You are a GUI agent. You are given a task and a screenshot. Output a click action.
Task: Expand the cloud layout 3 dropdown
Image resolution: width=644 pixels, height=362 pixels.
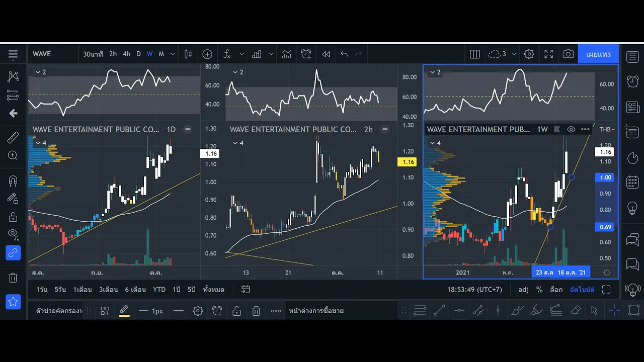(x=514, y=54)
